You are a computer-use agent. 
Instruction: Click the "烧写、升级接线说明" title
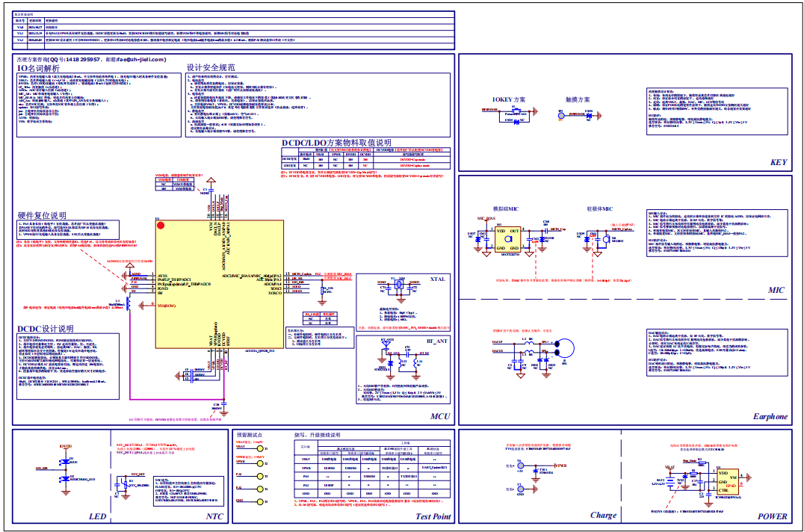[x=317, y=435]
